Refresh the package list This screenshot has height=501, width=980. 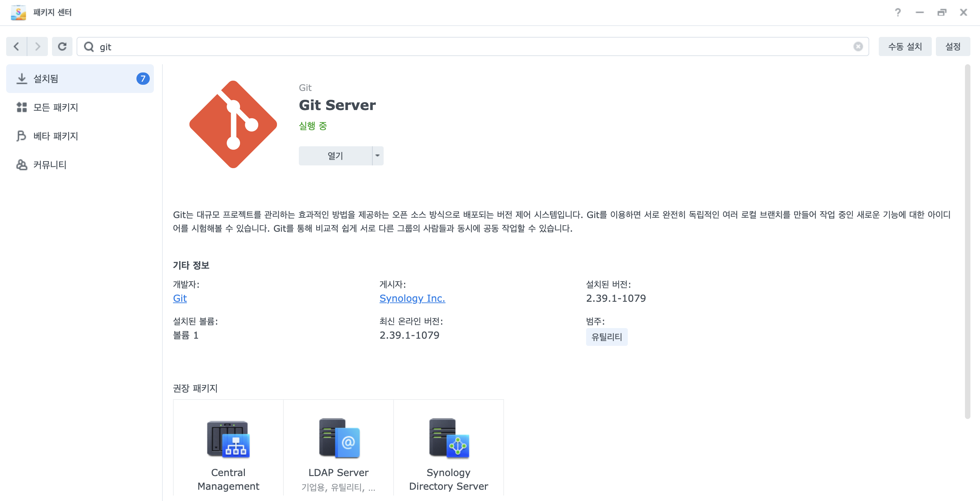62,46
